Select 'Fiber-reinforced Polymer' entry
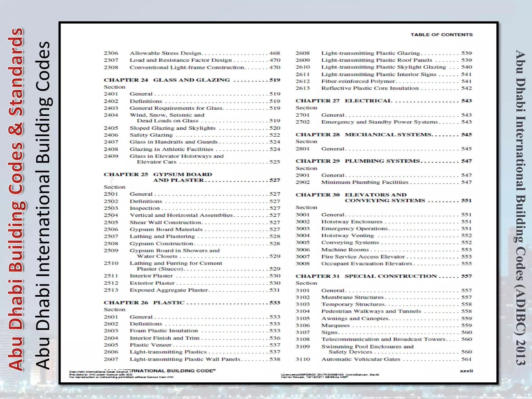Screen dimensions: 532x399 pyautogui.click(x=384, y=81)
